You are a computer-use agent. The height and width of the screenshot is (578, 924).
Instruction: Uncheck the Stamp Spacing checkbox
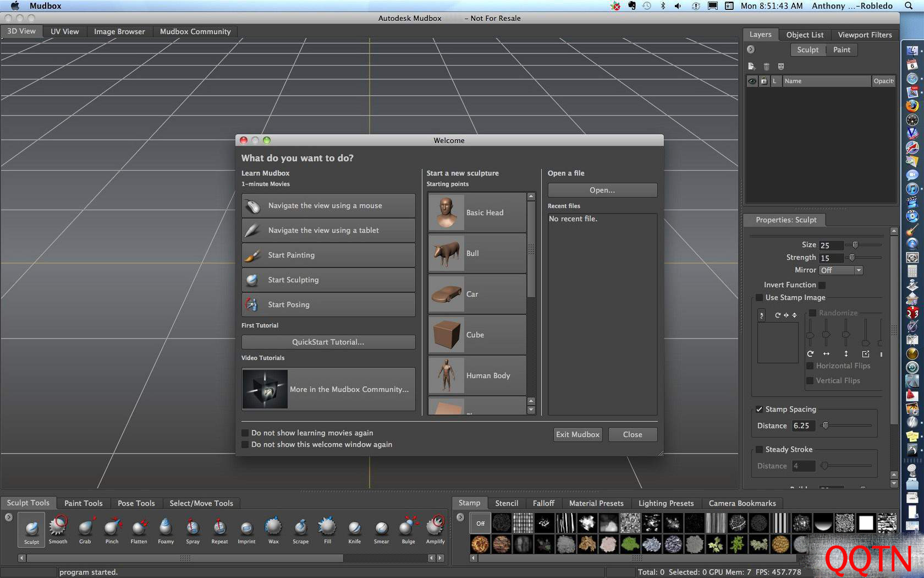click(760, 409)
